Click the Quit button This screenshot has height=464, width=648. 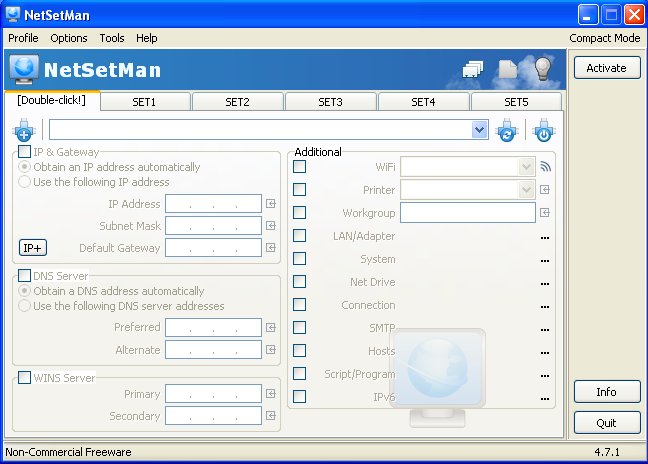tap(607, 423)
